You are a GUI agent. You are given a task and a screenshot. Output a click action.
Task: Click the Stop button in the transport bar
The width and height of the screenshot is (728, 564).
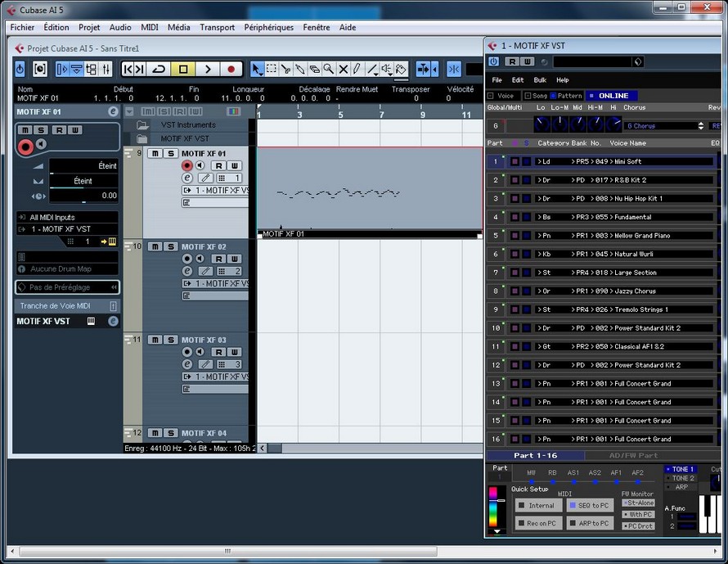(183, 70)
